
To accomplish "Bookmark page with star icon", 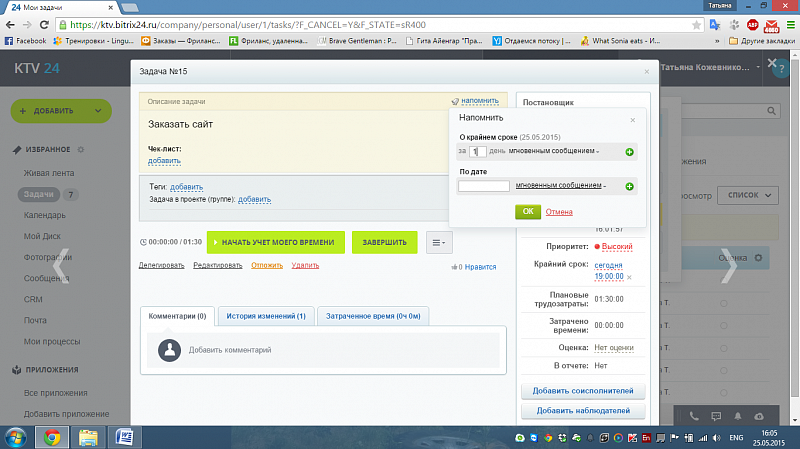I will click(x=696, y=25).
